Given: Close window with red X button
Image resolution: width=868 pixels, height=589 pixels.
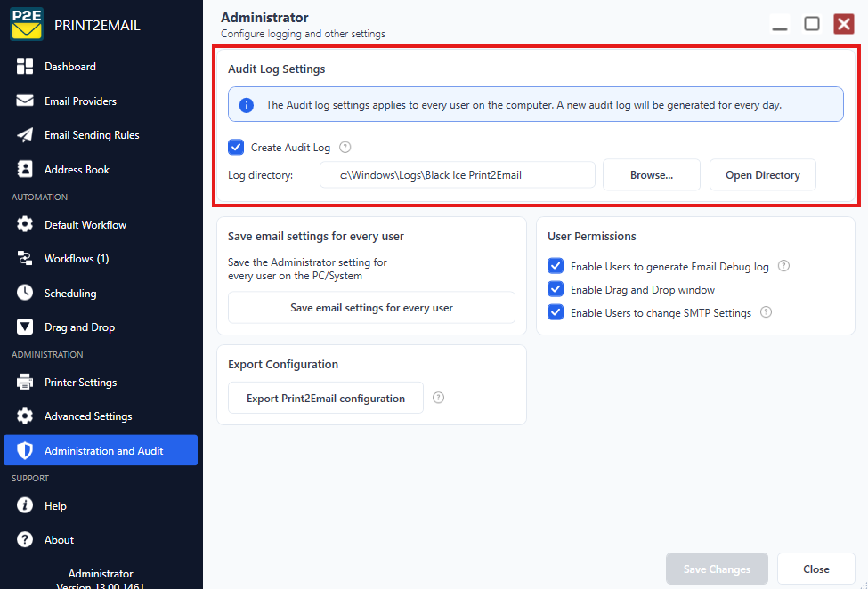Looking at the screenshot, I should coord(844,24).
